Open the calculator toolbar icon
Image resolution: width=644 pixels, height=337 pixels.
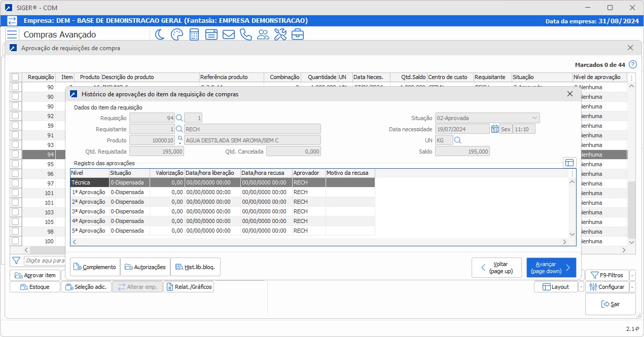[x=193, y=34]
